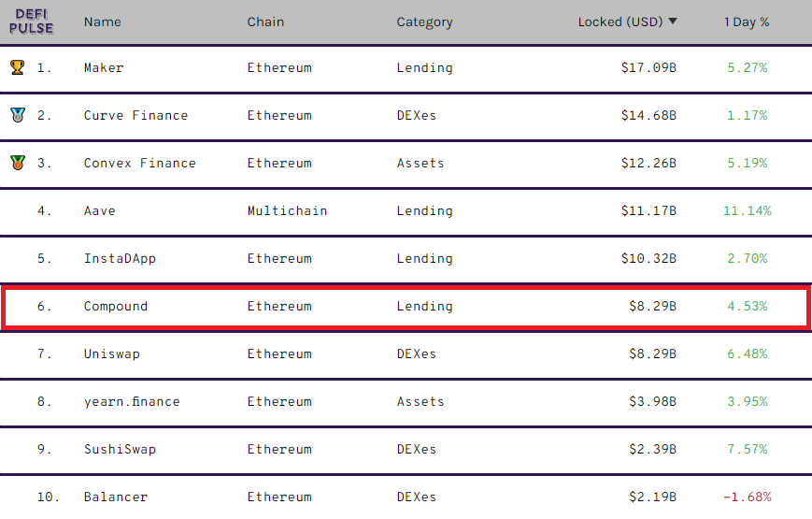812x519 pixels.
Task: Open the Curve Finance project link
Action: point(135,115)
